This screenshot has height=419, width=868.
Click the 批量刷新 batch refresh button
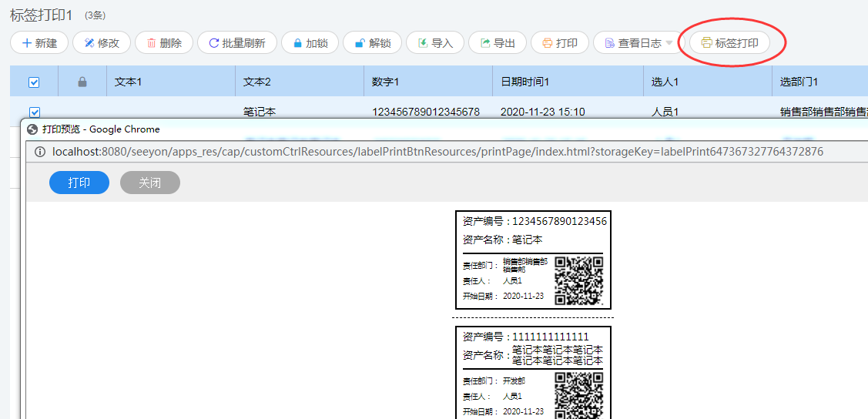tap(237, 42)
